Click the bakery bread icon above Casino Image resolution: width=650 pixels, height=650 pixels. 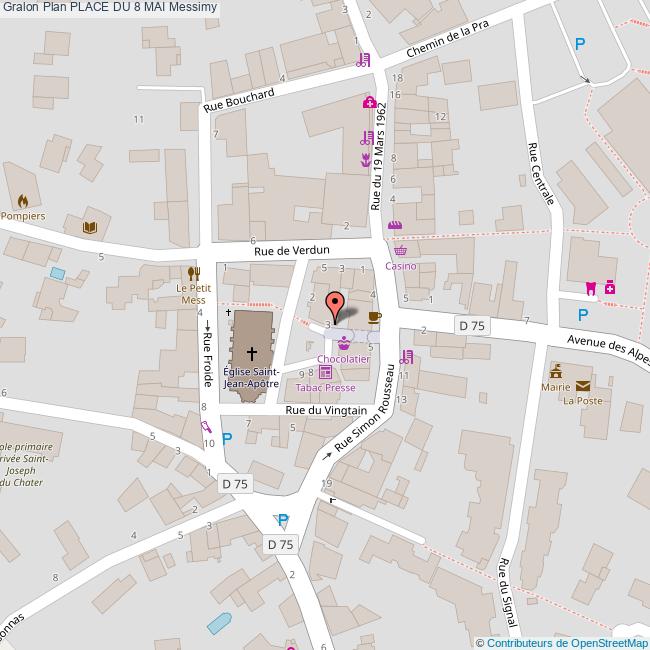(395, 225)
